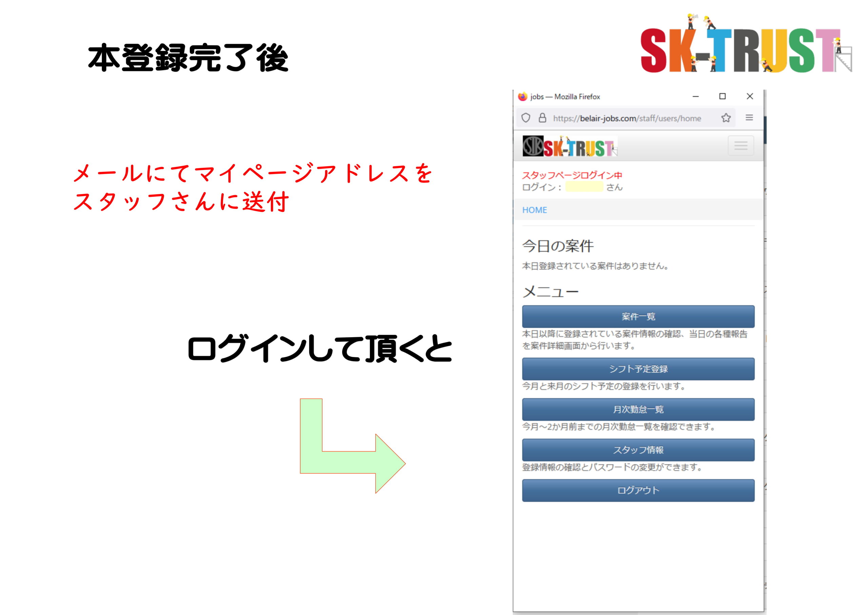Go to the HOME breadcrumb link
This screenshot has height=615, width=868.
[x=534, y=210]
